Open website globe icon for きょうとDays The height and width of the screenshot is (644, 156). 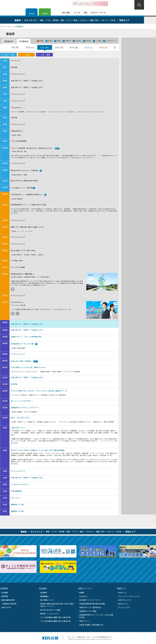(13, 313)
